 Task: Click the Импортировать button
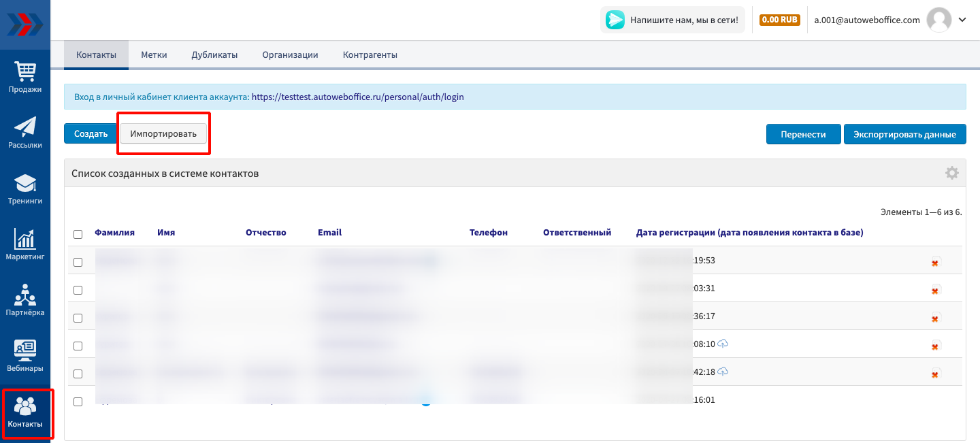[163, 134]
